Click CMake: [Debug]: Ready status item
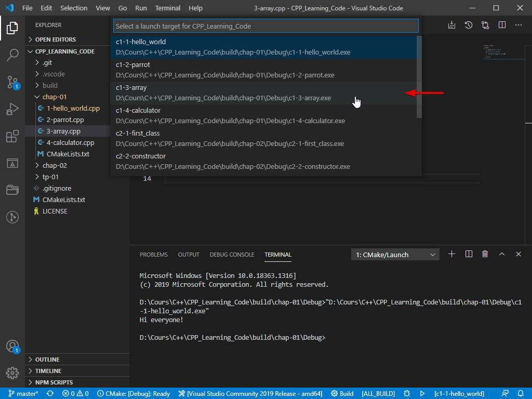Image resolution: width=532 pixels, height=399 pixels. pos(134,394)
